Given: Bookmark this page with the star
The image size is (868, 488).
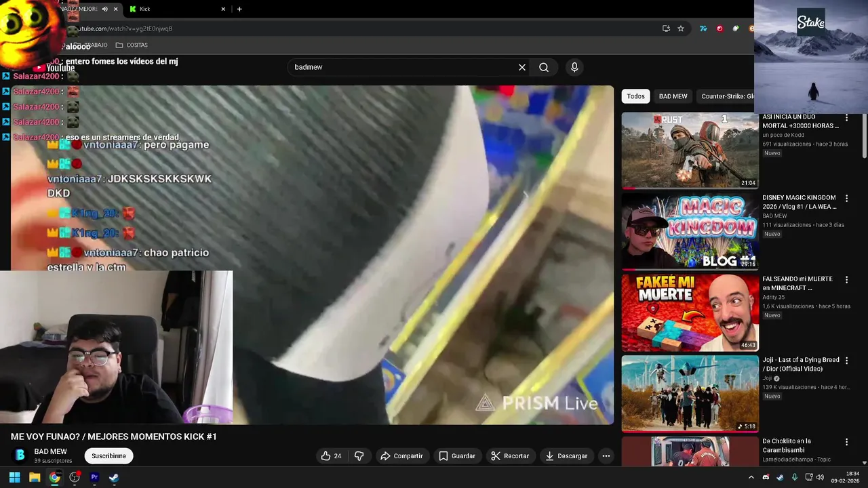Looking at the screenshot, I should coord(681,28).
